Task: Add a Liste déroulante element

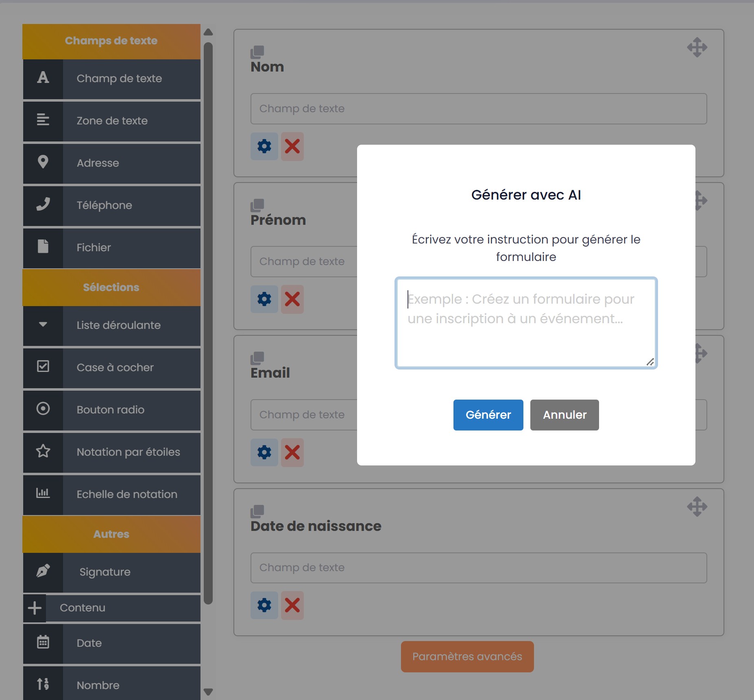Action: (111, 325)
